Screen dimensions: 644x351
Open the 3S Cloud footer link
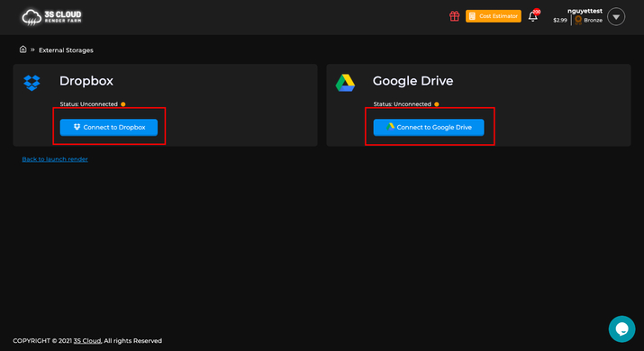(87, 341)
